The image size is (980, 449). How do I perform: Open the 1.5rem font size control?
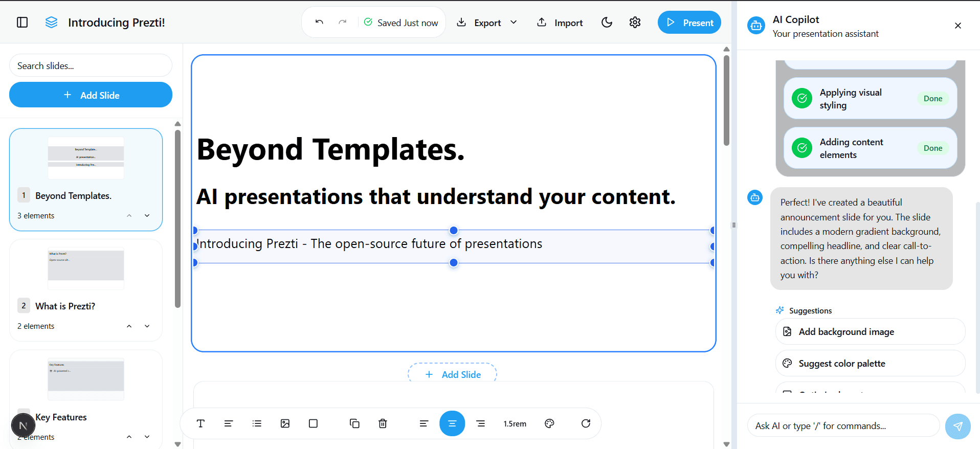[x=515, y=424]
